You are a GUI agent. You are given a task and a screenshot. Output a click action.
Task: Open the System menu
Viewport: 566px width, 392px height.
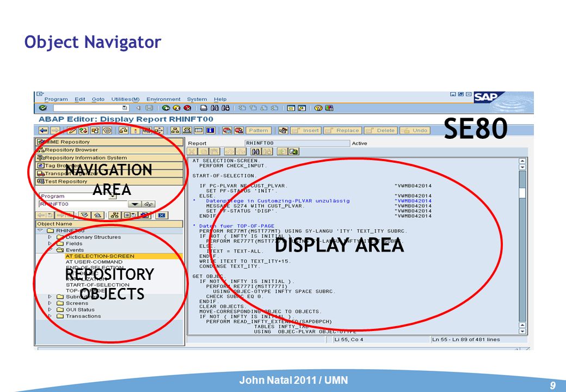[196, 99]
